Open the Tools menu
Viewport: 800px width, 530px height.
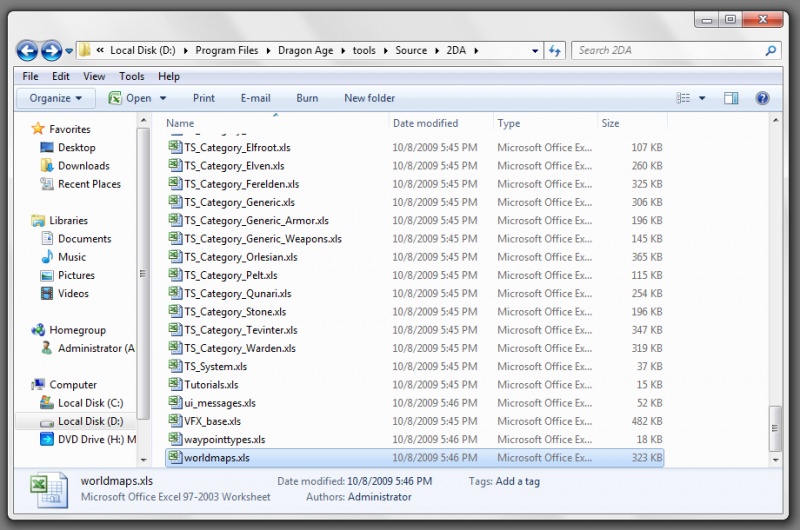[x=131, y=76]
